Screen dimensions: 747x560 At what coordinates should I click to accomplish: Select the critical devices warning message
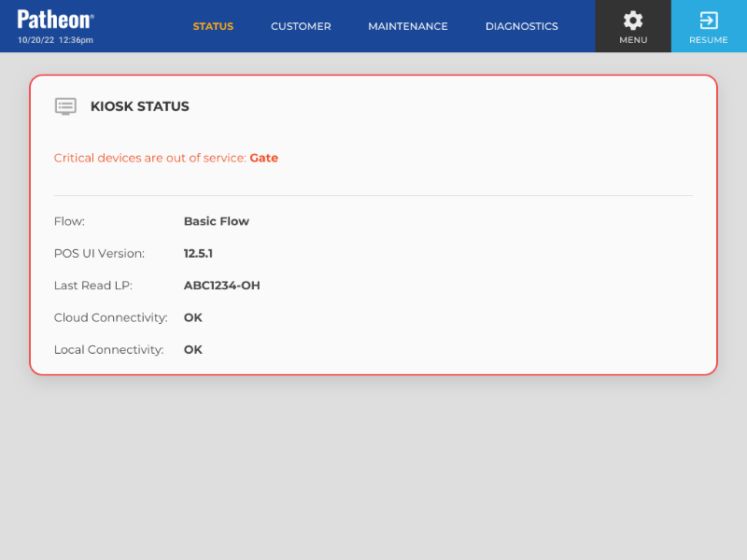pos(150,158)
